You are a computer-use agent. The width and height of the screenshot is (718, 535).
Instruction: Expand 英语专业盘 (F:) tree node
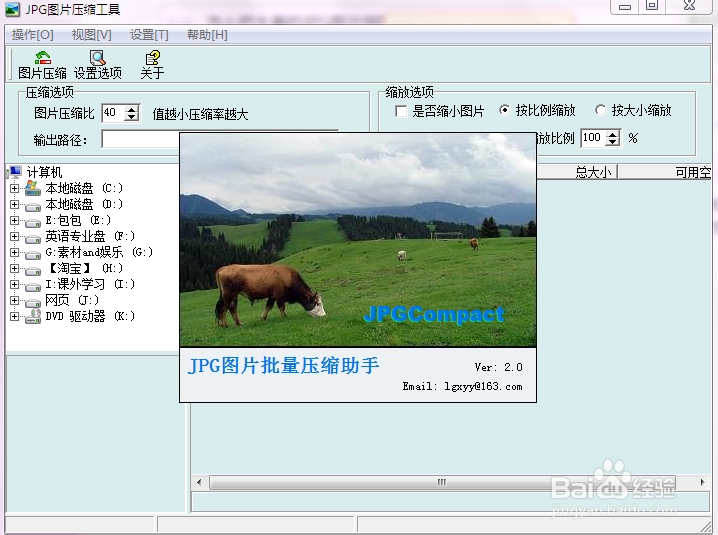coord(14,236)
